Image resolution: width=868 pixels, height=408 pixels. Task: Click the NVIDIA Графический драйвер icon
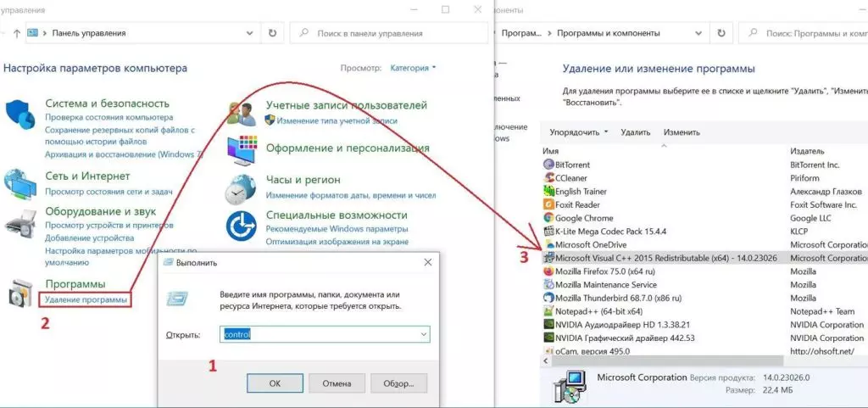[x=548, y=338]
